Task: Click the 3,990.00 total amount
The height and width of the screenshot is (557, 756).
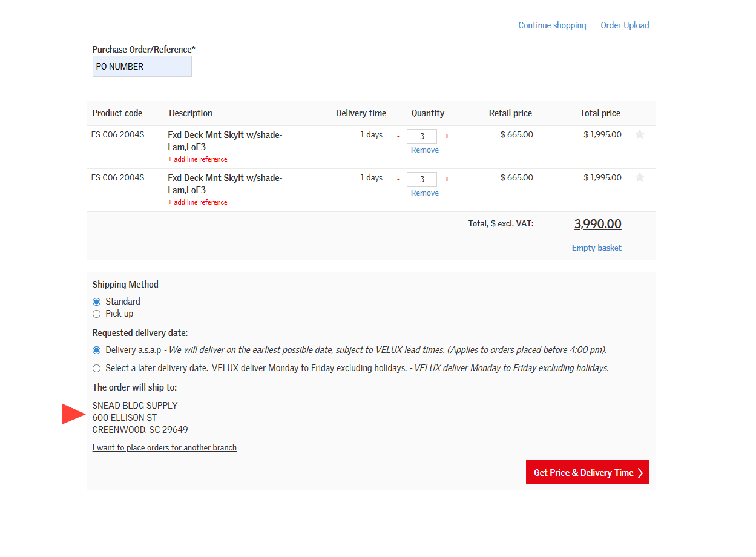Action: tap(598, 224)
